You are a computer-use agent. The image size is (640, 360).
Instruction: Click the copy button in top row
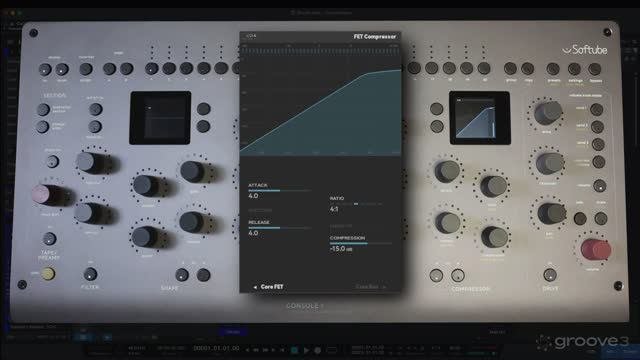(527, 68)
